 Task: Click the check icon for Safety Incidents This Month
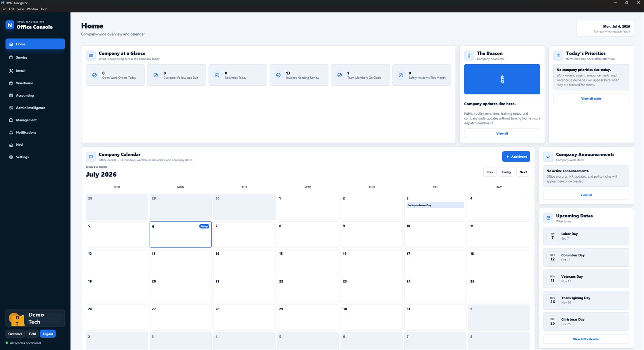(x=401, y=75)
